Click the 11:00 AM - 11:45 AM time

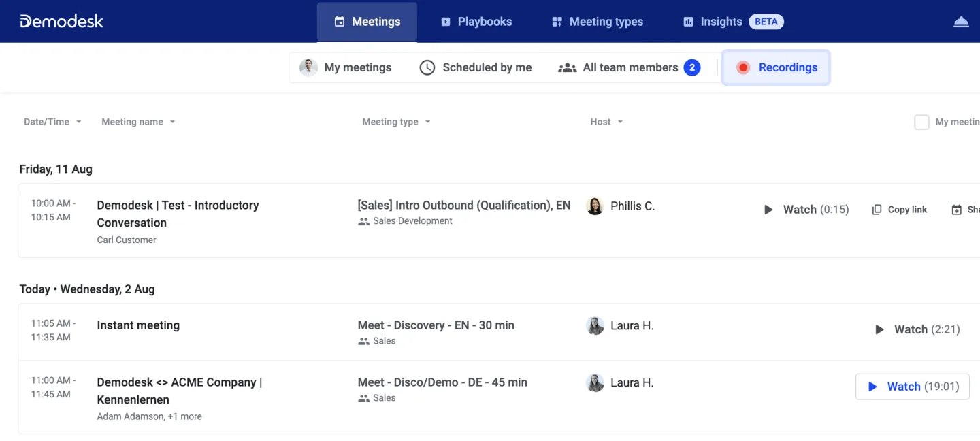(53, 387)
